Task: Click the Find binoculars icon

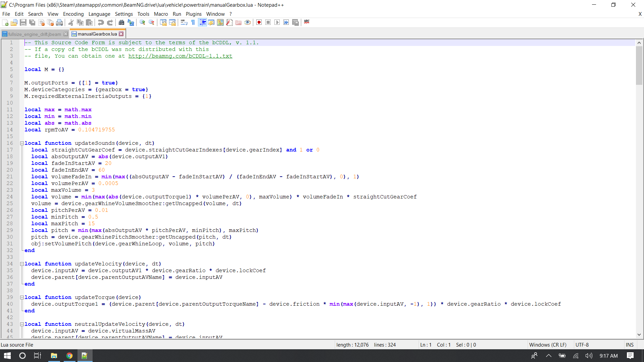Action: (121, 22)
